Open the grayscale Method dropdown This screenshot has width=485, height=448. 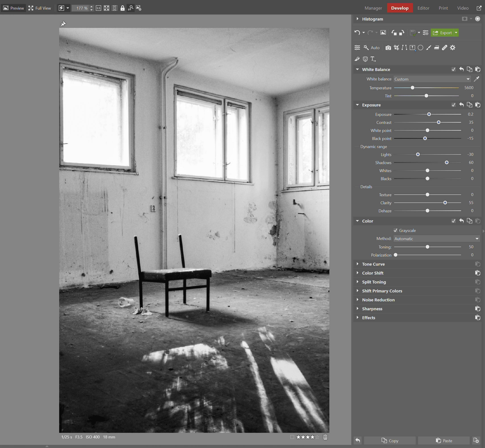coord(436,239)
